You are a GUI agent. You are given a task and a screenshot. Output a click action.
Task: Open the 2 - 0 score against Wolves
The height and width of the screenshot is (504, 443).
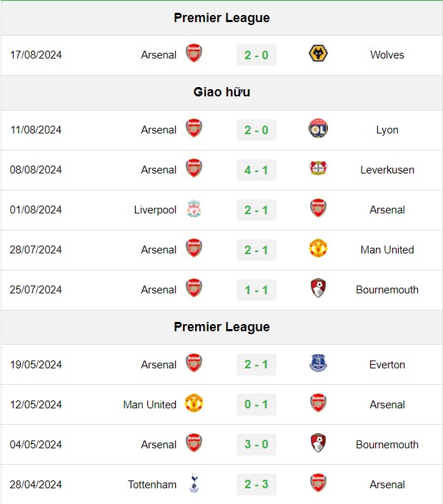[x=257, y=55]
